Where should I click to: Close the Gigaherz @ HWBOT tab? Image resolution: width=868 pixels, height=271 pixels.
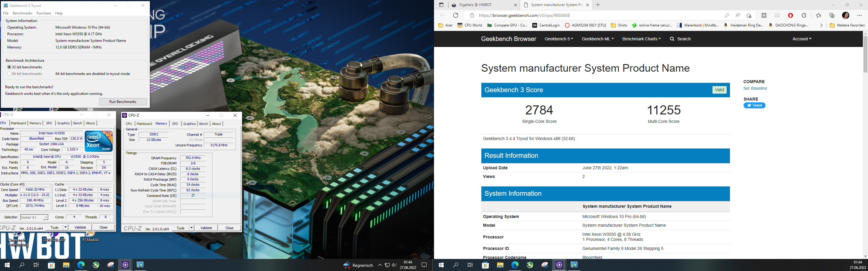click(515, 5)
